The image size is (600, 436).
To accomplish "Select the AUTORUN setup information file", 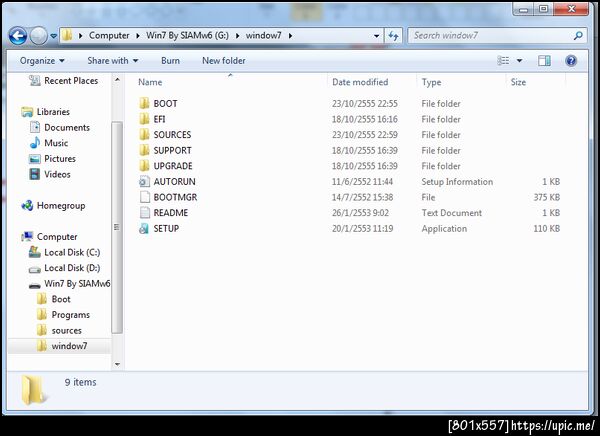I will pos(174,182).
